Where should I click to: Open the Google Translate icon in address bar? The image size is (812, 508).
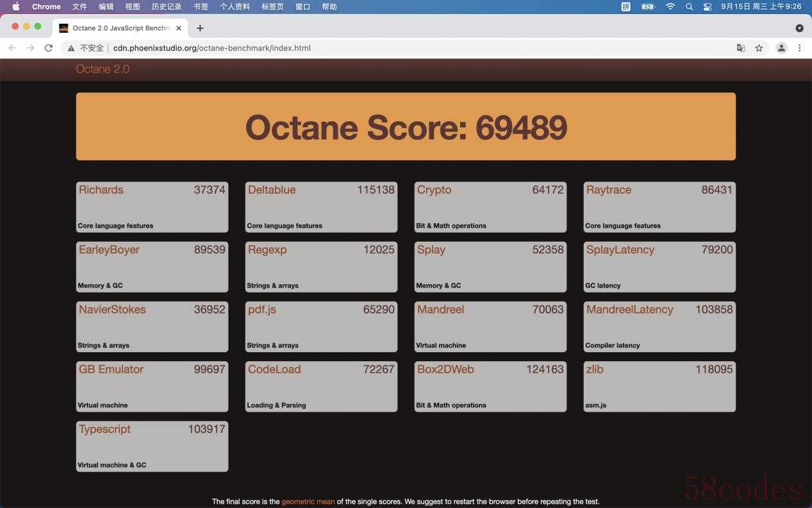[741, 48]
